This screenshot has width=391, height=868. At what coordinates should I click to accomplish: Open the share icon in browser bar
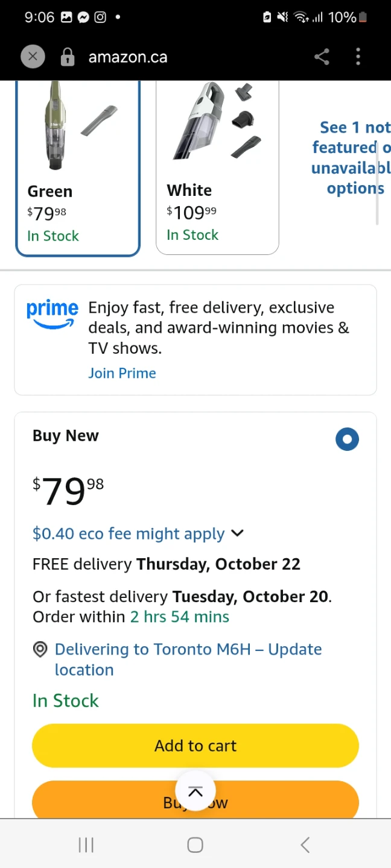point(322,57)
